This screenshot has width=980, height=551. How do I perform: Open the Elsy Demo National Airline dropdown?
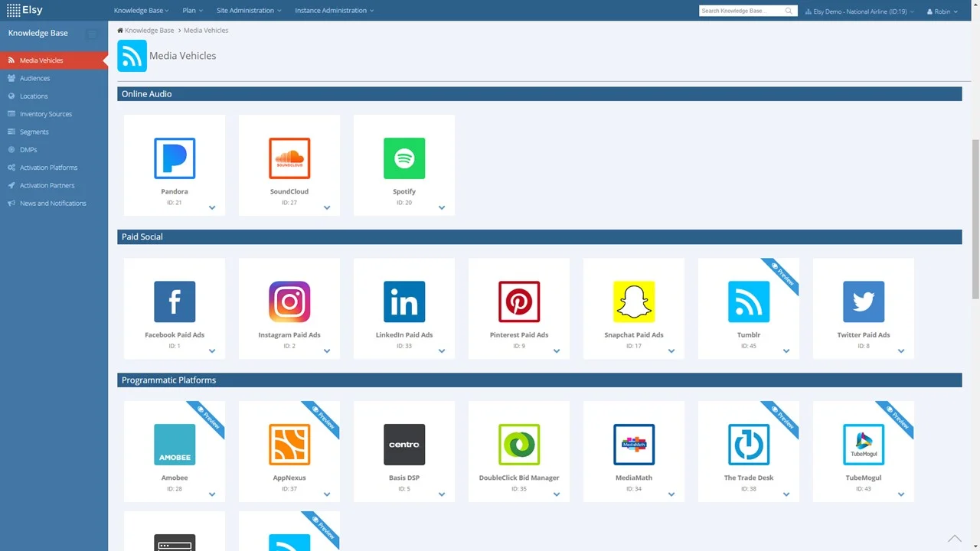[860, 11]
